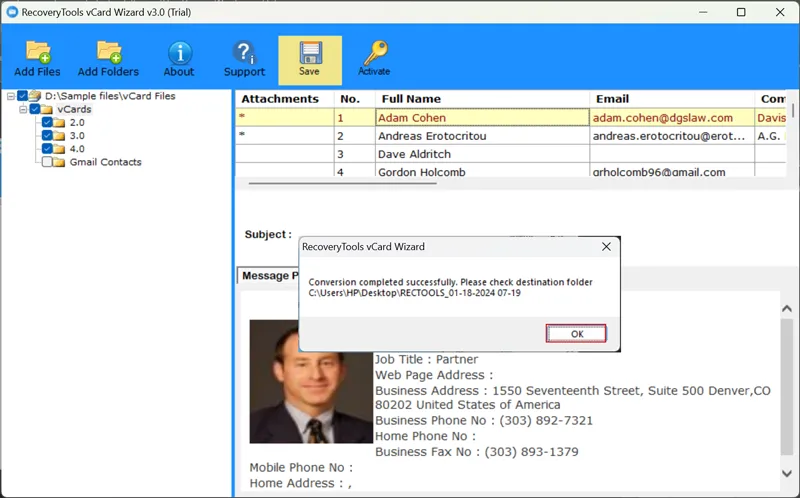Select the Gmail Contacts folder icon

[59, 162]
